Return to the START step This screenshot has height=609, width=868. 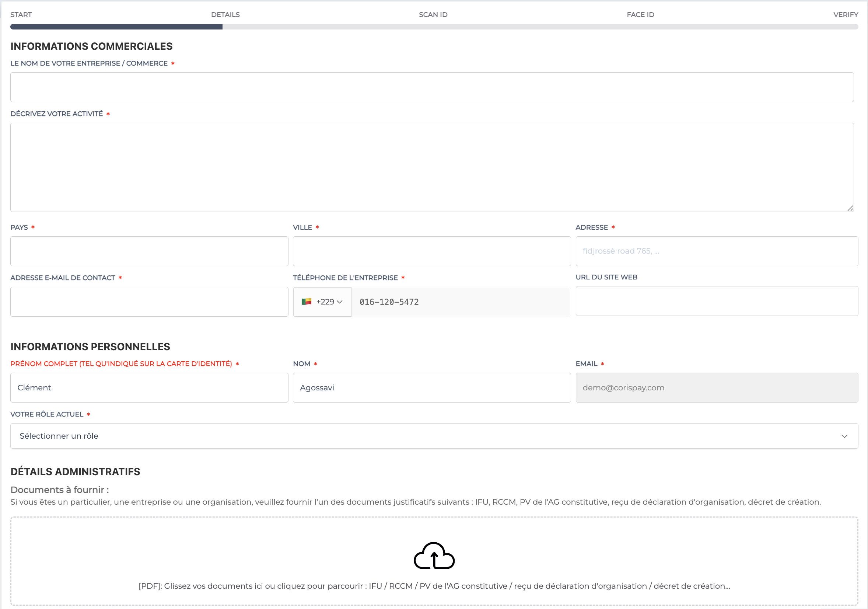tap(21, 14)
